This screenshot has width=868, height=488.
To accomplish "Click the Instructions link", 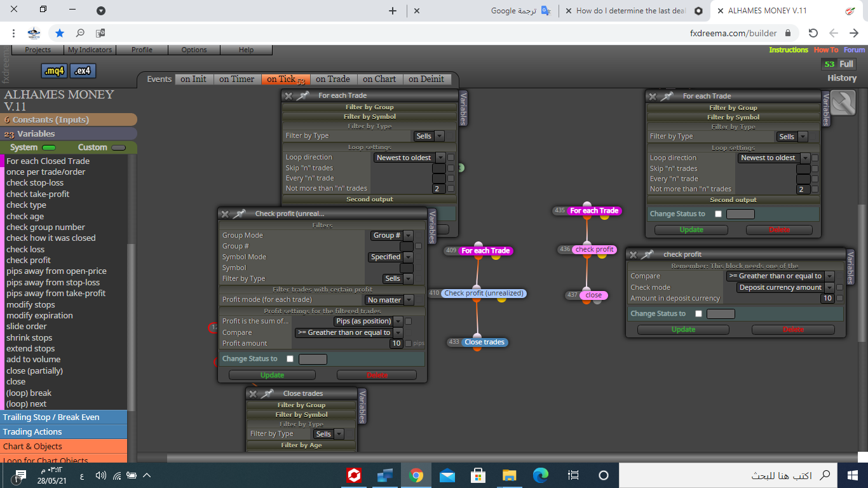I will (789, 50).
